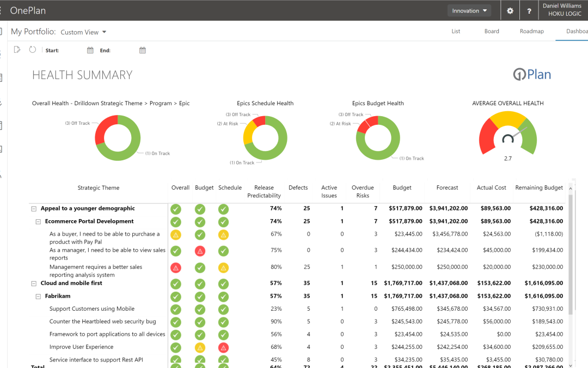Switch to the List tab

coord(456,31)
